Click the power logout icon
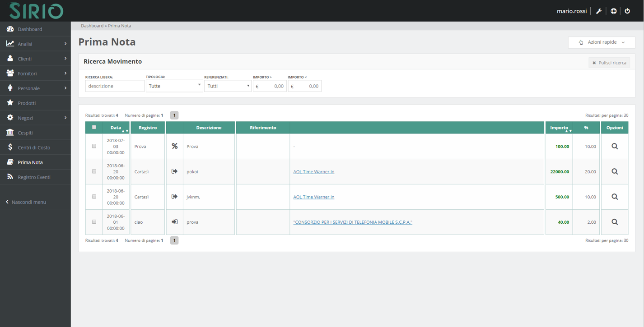 [x=627, y=11]
